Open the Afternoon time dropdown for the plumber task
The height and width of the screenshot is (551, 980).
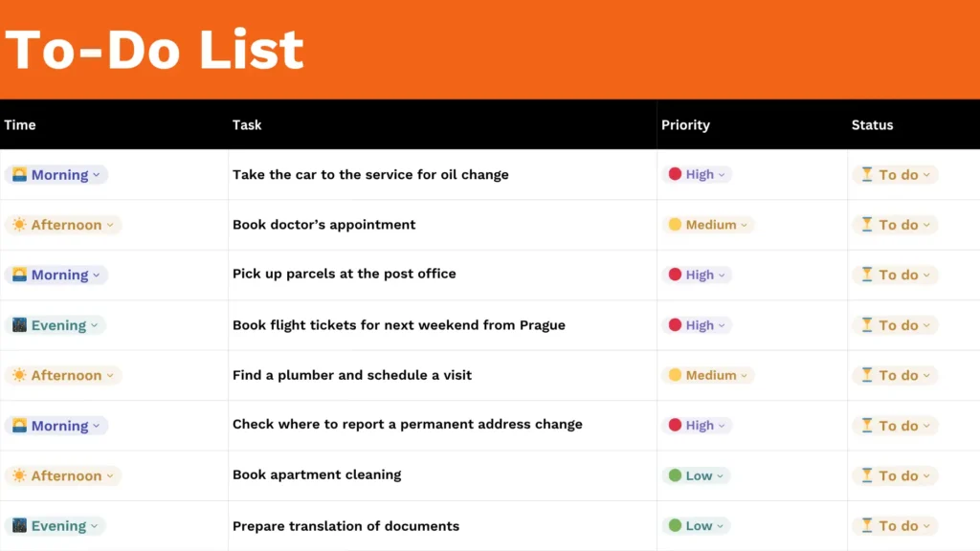coord(110,375)
